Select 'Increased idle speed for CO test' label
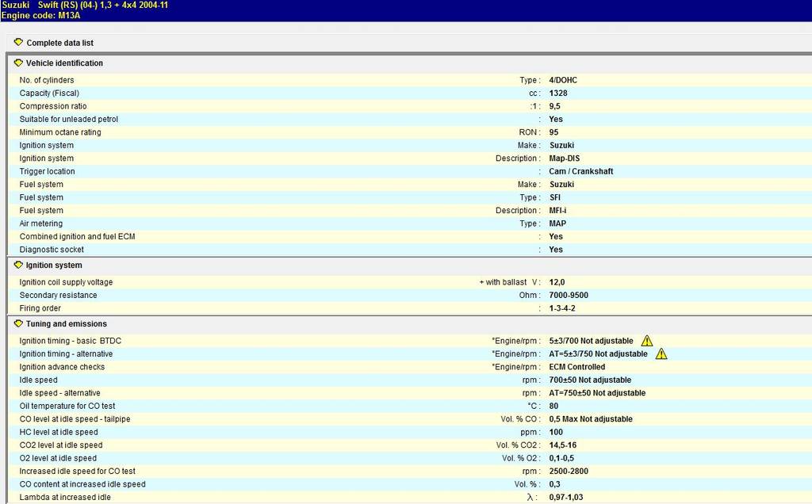 click(77, 471)
